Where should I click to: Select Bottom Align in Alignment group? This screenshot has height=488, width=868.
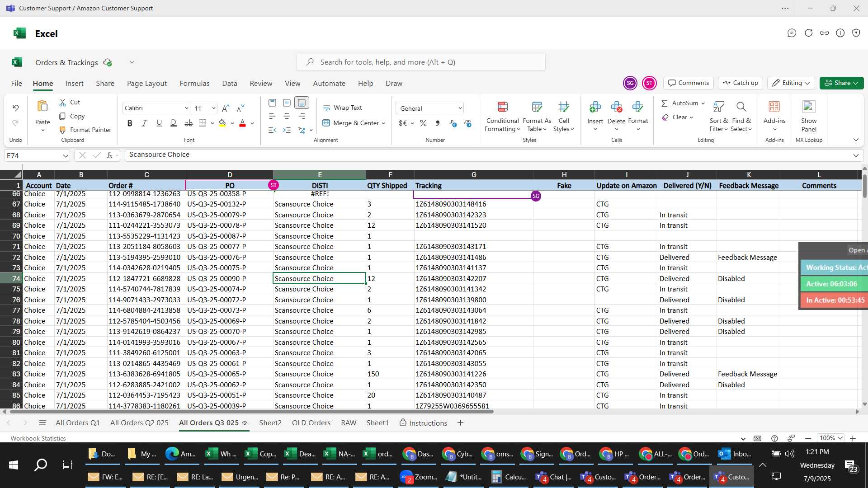(x=302, y=103)
